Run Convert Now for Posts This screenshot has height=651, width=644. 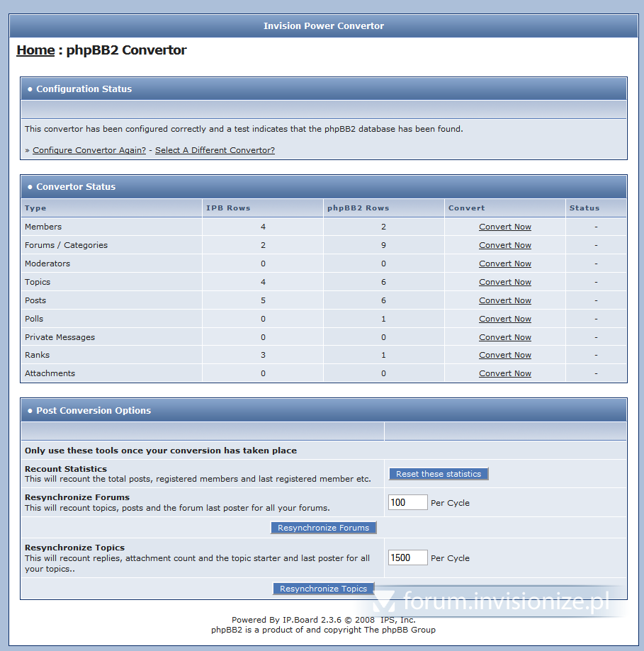point(504,300)
